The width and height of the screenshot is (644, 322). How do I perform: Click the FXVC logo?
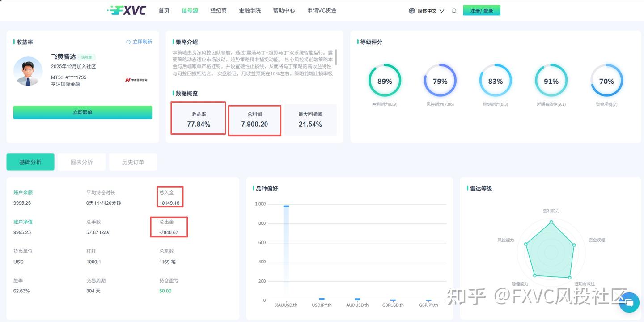(x=127, y=9)
